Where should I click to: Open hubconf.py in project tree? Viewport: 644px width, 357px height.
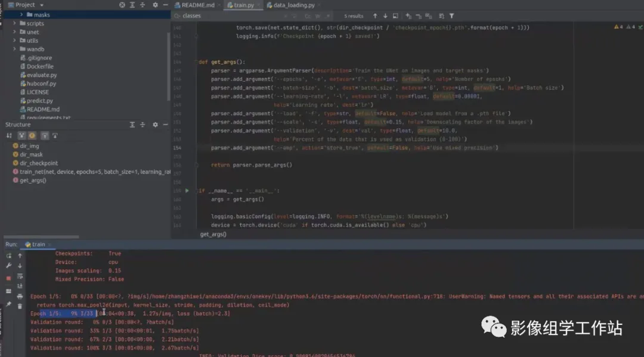[x=38, y=83]
